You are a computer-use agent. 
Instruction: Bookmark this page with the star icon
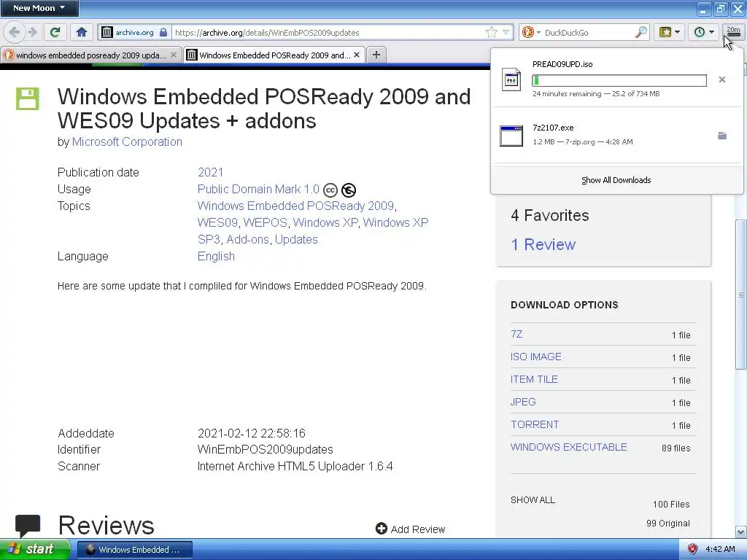[x=491, y=32]
